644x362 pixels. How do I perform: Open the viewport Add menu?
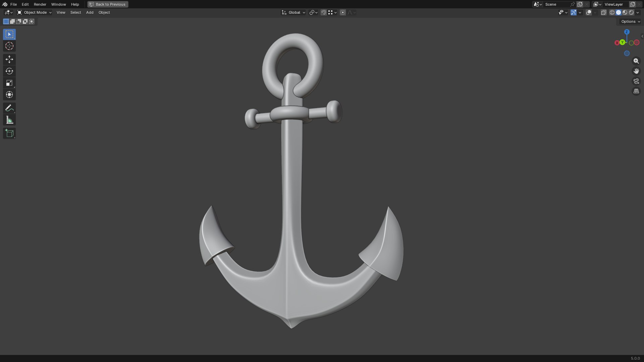point(90,12)
